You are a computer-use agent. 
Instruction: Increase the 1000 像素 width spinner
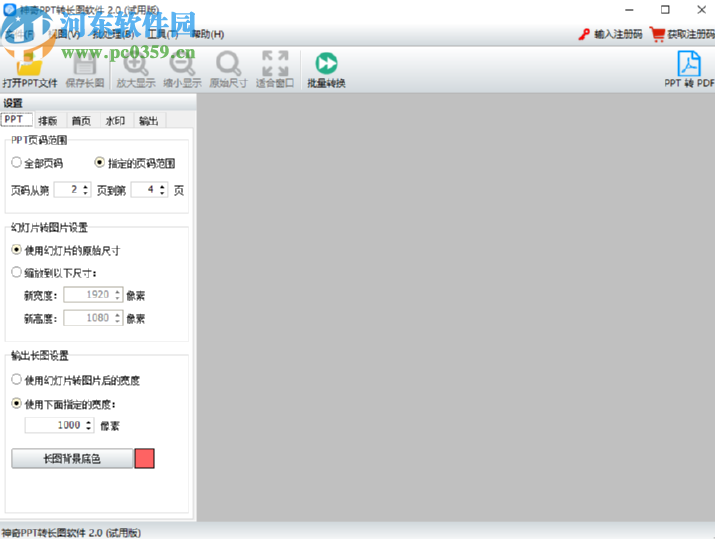(x=89, y=421)
